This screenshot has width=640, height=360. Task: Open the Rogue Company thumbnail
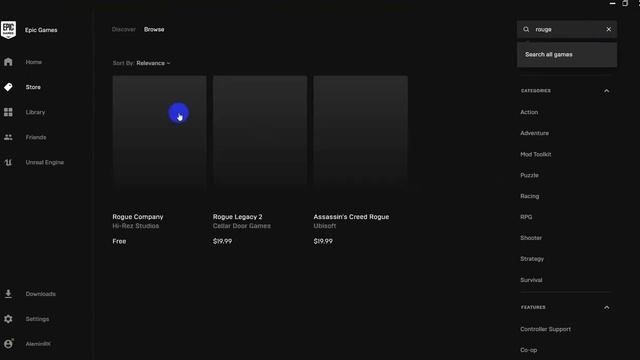160,131
